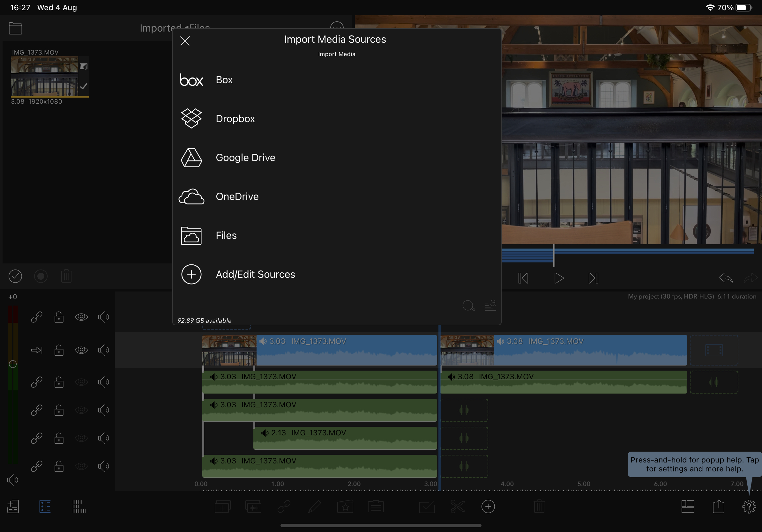Open Files as import source

(337, 235)
